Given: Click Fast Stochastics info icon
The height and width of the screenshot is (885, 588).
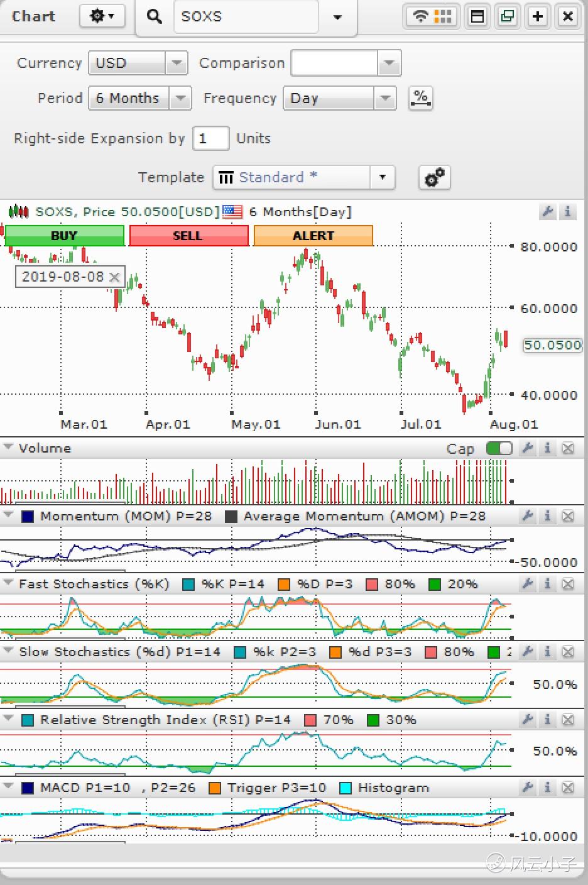Looking at the screenshot, I should [x=548, y=584].
